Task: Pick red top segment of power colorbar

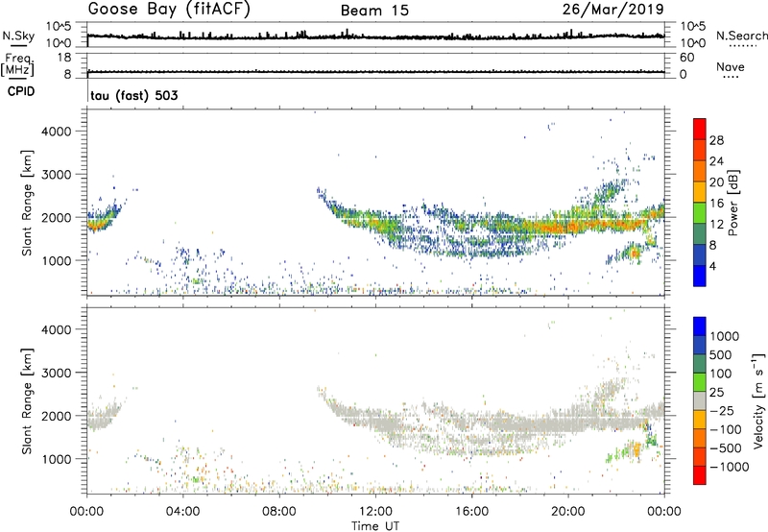Action: coord(700,129)
